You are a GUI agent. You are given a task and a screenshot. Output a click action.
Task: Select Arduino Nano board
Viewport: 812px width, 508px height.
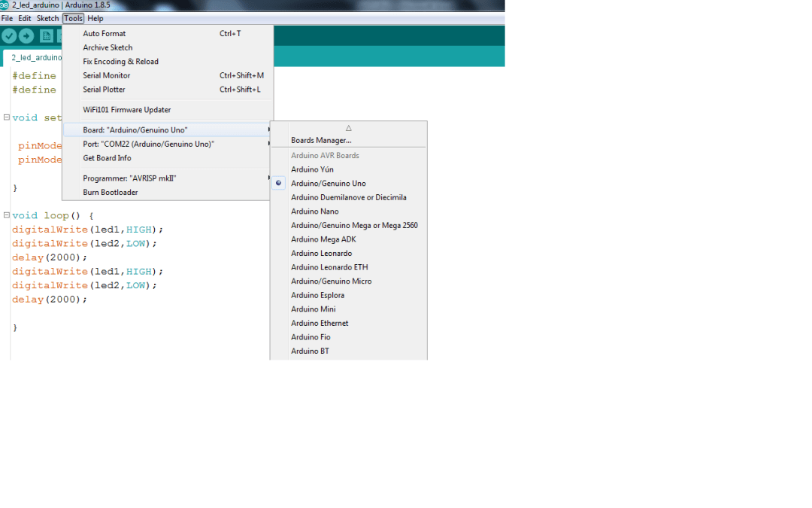pyautogui.click(x=349, y=211)
